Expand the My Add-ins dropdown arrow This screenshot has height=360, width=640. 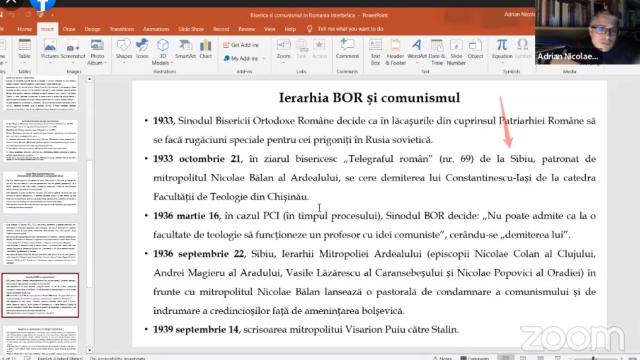pos(264,59)
